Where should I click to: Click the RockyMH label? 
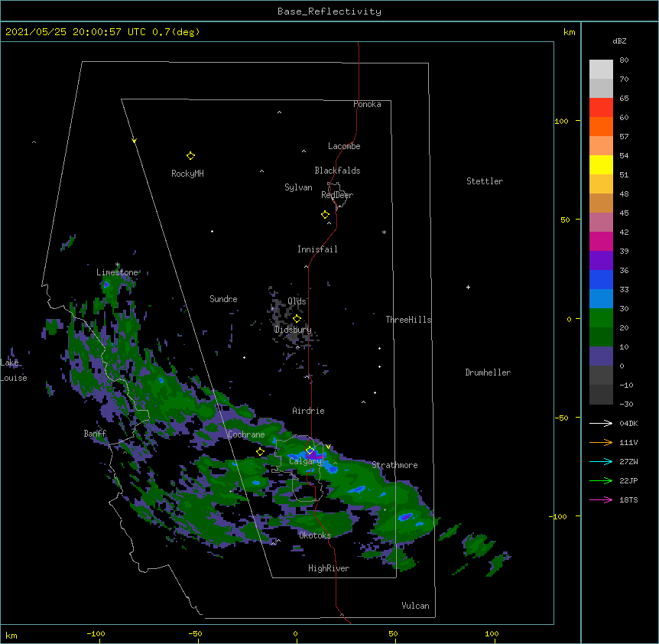(x=187, y=174)
